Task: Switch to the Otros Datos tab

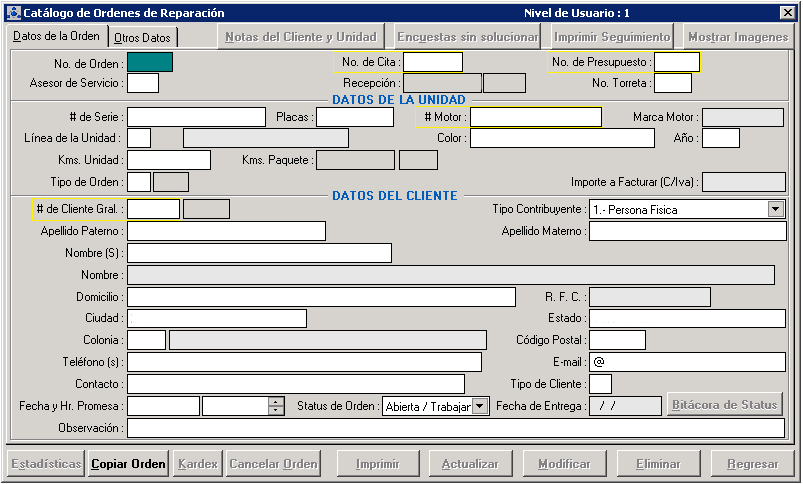Action: tap(142, 38)
